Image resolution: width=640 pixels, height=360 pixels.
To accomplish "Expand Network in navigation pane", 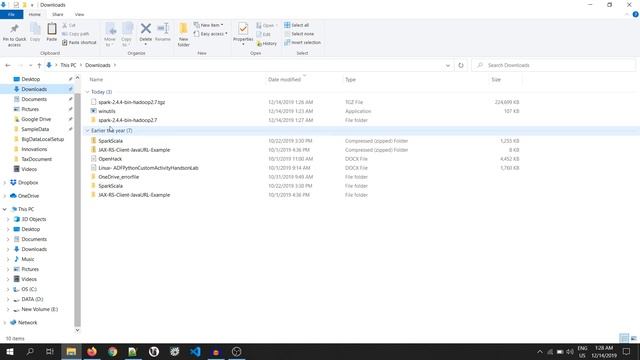I will [5, 322].
